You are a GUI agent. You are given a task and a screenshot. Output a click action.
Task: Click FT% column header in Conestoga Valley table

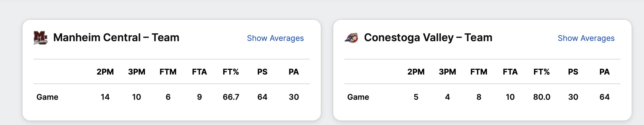point(542,72)
